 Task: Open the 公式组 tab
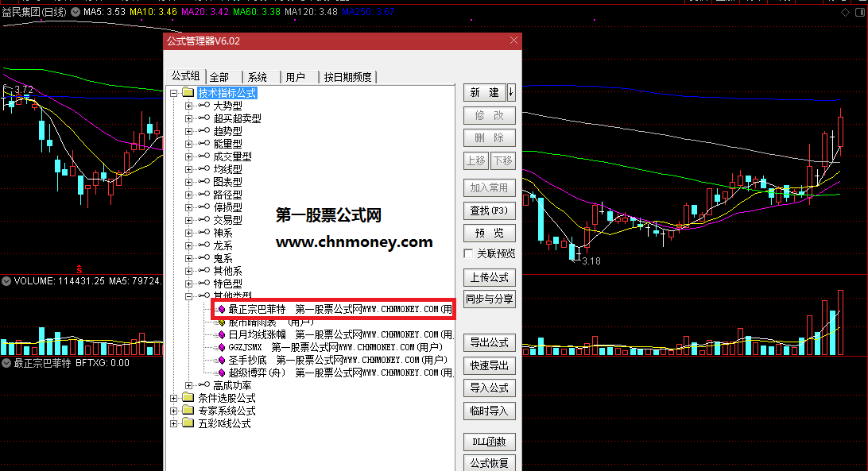(185, 75)
